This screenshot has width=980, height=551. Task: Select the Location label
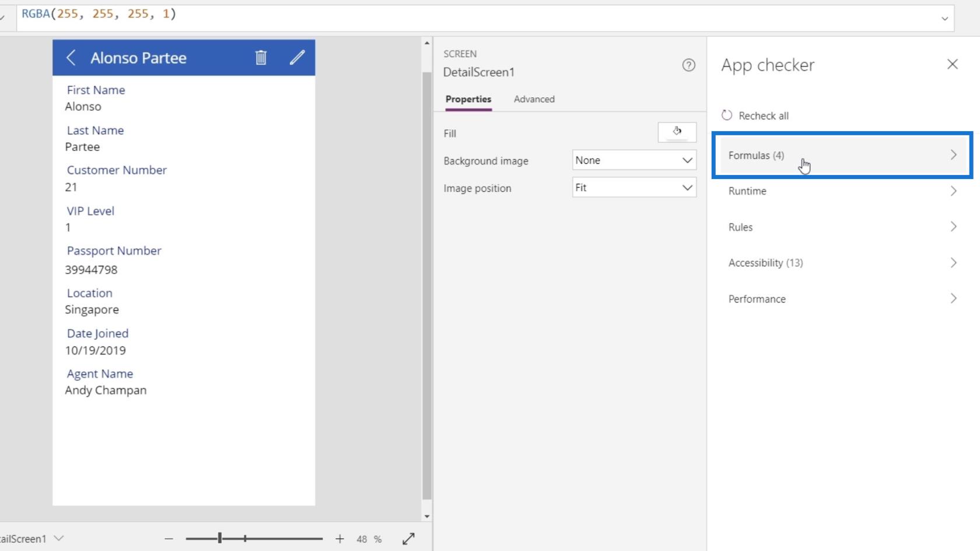coord(89,293)
